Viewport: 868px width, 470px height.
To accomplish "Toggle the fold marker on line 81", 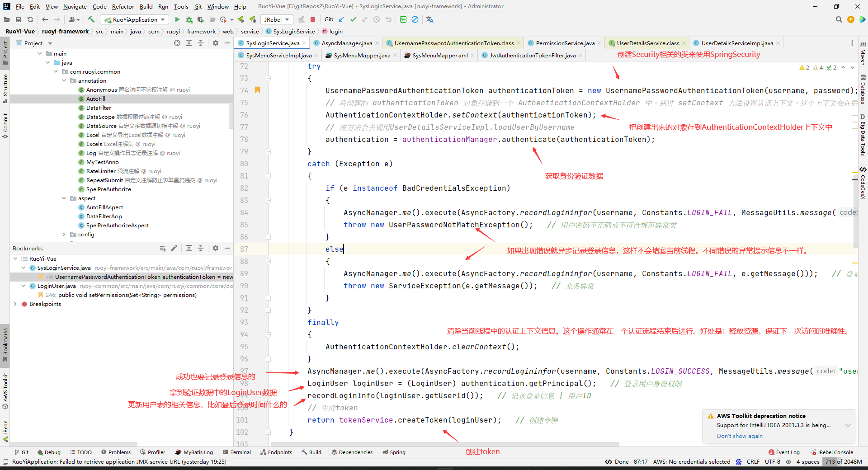I will (268, 176).
